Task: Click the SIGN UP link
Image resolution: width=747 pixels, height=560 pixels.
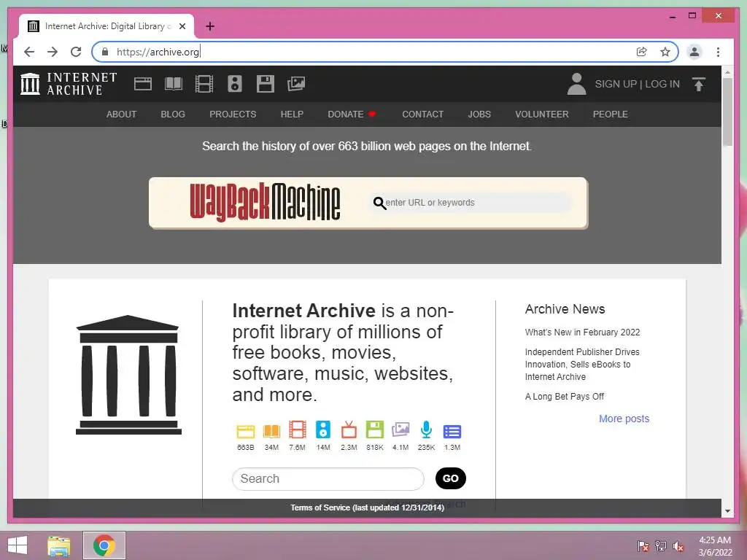Action: tap(616, 84)
